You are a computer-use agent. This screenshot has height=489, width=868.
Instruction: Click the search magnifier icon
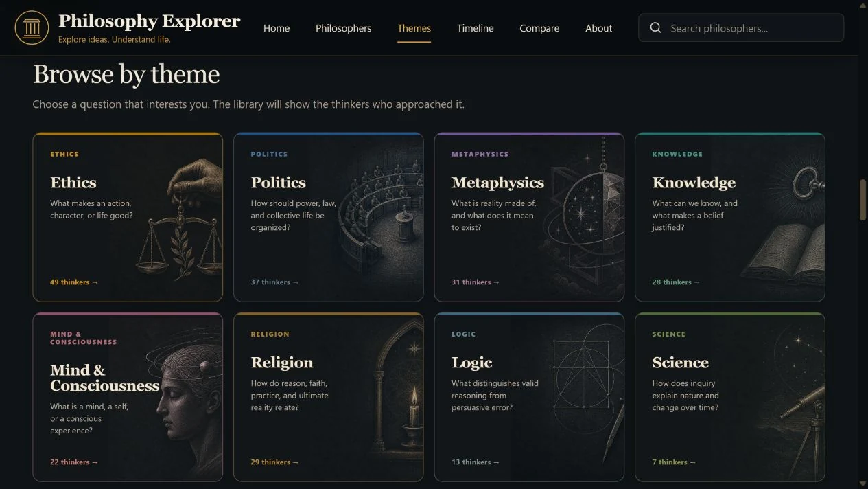[655, 28]
